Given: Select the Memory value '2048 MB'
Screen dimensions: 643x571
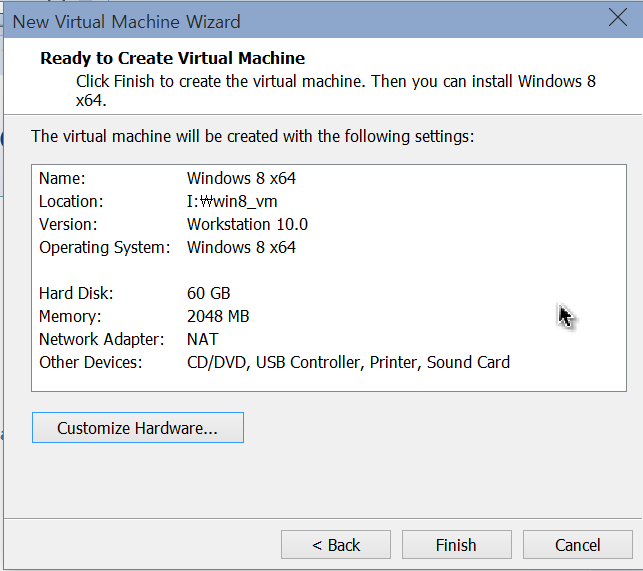Looking at the screenshot, I should (218, 316).
